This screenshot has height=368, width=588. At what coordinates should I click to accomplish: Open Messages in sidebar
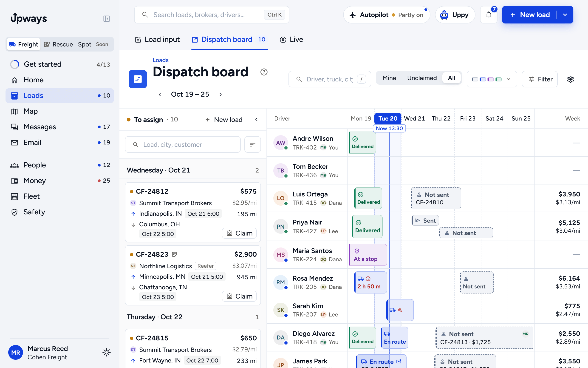coord(59,127)
